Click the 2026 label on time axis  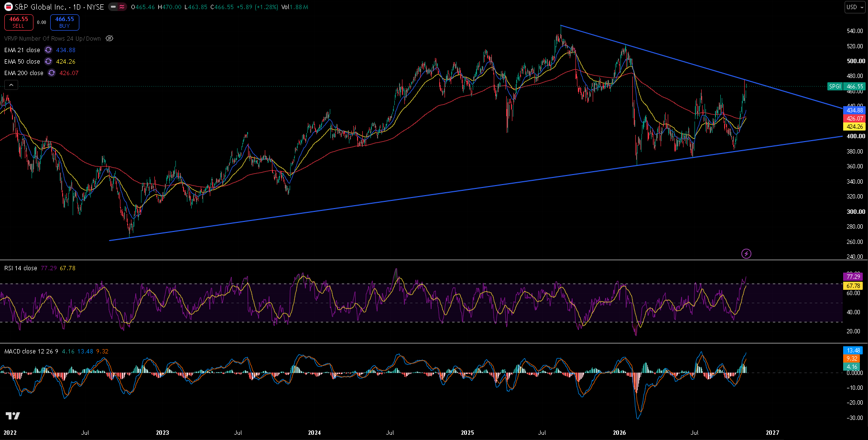pos(619,432)
